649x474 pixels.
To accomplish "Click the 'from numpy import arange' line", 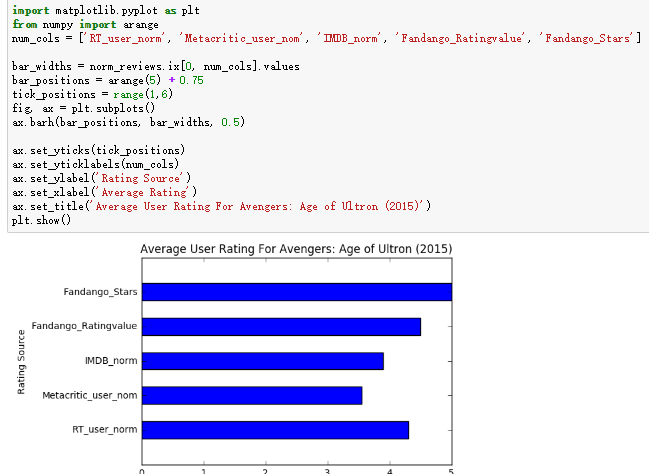I will [x=85, y=24].
